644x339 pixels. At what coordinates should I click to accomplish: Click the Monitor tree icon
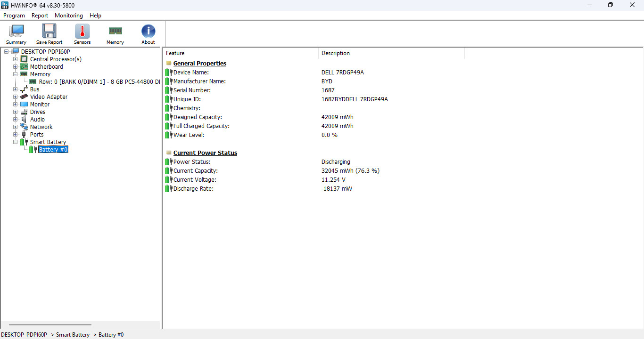24,105
